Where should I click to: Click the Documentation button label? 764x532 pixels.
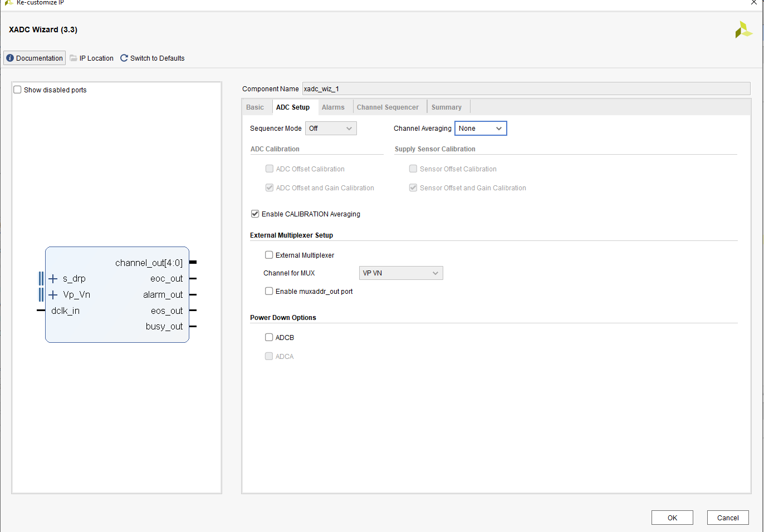(x=40, y=58)
